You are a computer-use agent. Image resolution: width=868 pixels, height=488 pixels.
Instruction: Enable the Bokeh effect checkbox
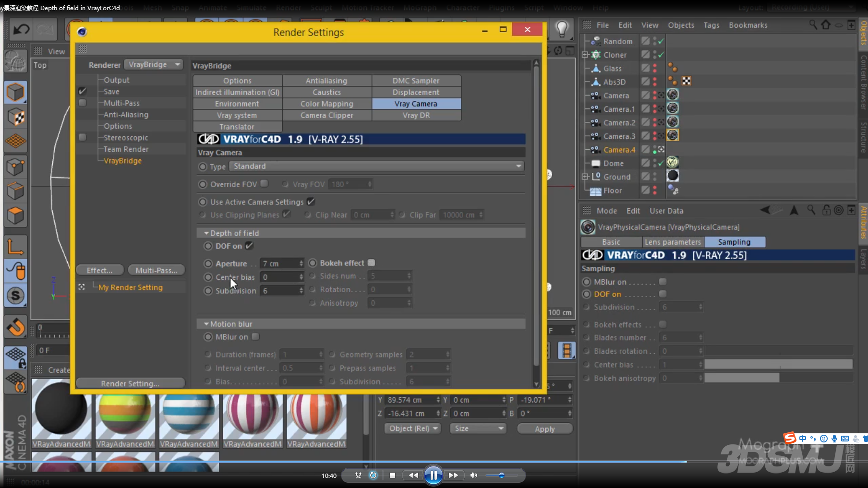click(371, 263)
